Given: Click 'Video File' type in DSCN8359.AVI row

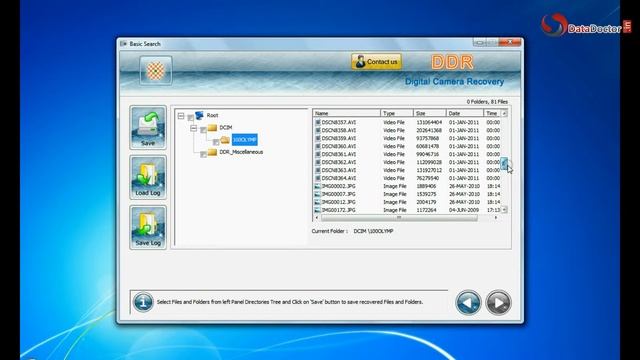Looking at the screenshot, I should [394, 138].
